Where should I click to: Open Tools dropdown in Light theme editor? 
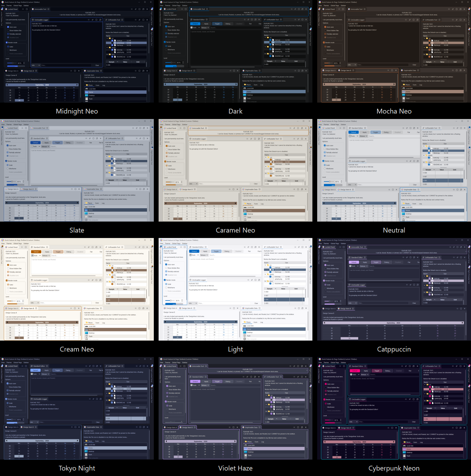point(194,255)
